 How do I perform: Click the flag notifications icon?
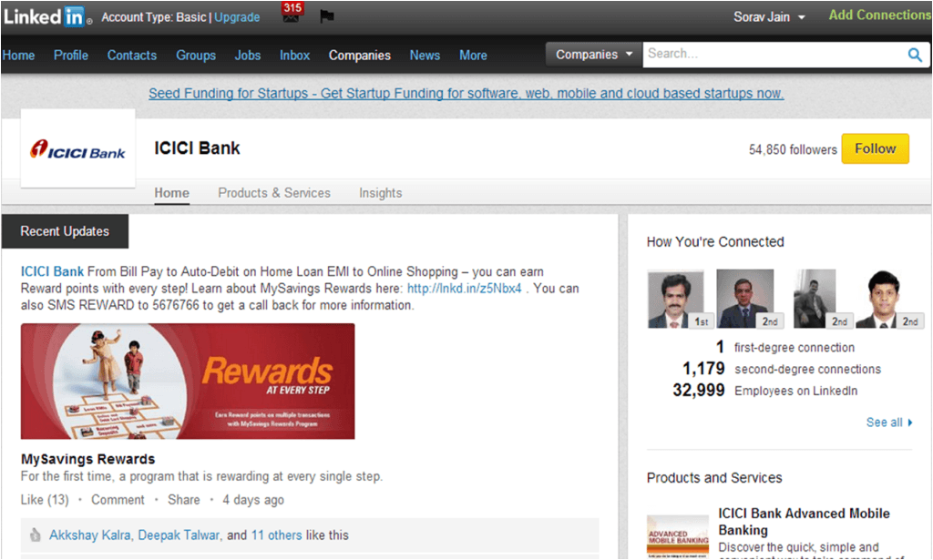point(327,16)
